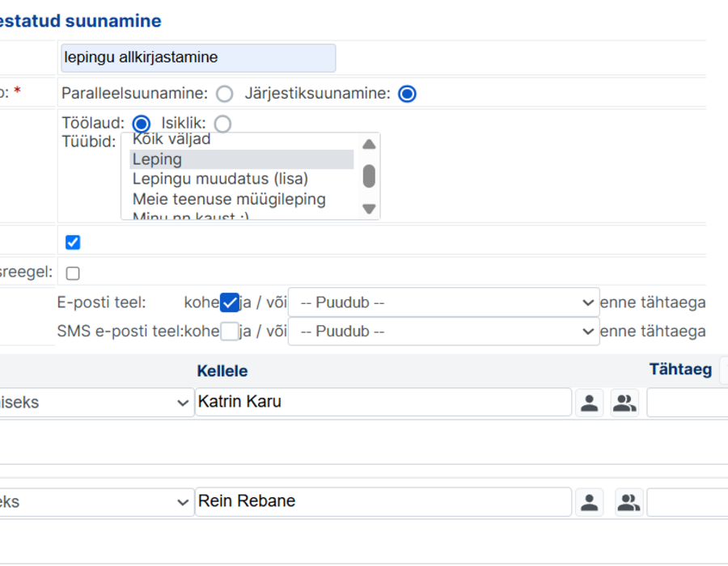The height and width of the screenshot is (566, 728).
Task: Click the Tähtaeg column header
Action: [x=680, y=370]
